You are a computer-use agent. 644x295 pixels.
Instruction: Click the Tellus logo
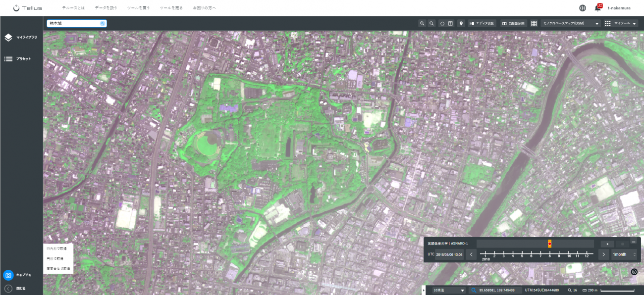point(27,8)
